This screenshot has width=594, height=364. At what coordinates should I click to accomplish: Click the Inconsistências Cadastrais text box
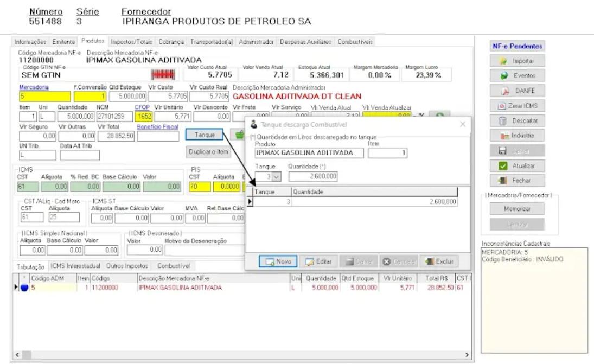tap(534, 301)
